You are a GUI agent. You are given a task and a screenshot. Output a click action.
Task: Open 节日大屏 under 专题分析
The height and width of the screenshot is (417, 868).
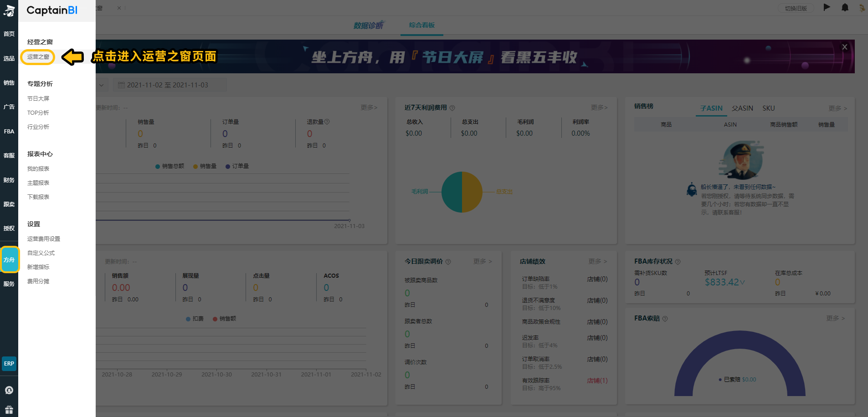point(38,98)
